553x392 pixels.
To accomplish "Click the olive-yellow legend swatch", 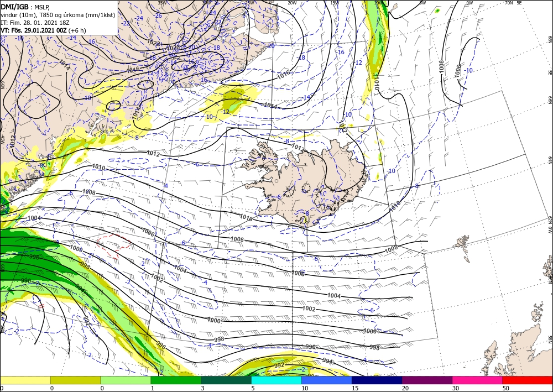I will click(x=75, y=380).
